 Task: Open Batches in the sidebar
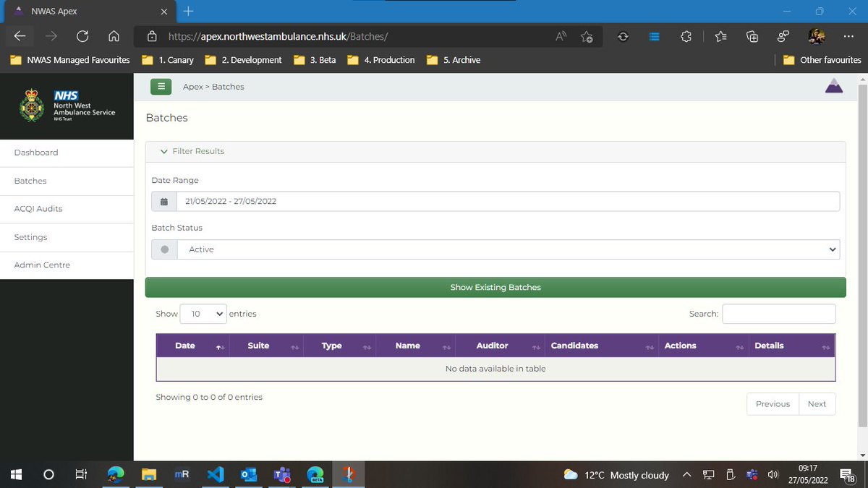pyautogui.click(x=67, y=181)
